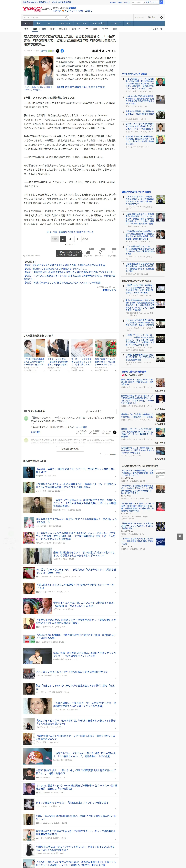This screenshot has width=186, height=868.
Task: Click the keyword search magnifier button
Action: click(66, 18)
